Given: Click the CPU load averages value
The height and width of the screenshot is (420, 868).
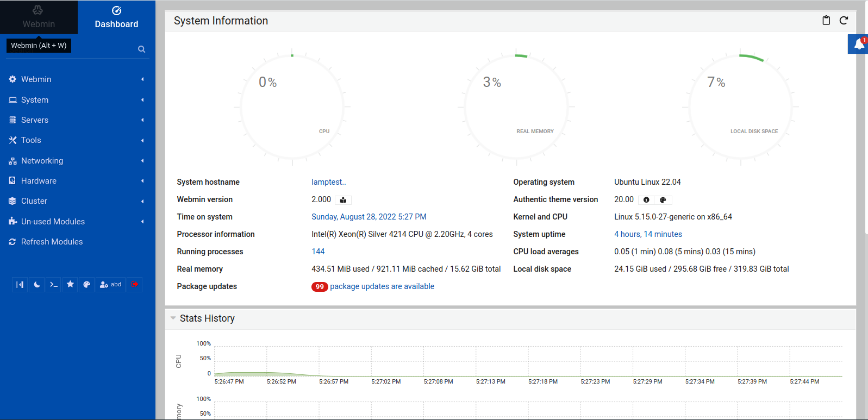Looking at the screenshot, I should click(685, 252).
